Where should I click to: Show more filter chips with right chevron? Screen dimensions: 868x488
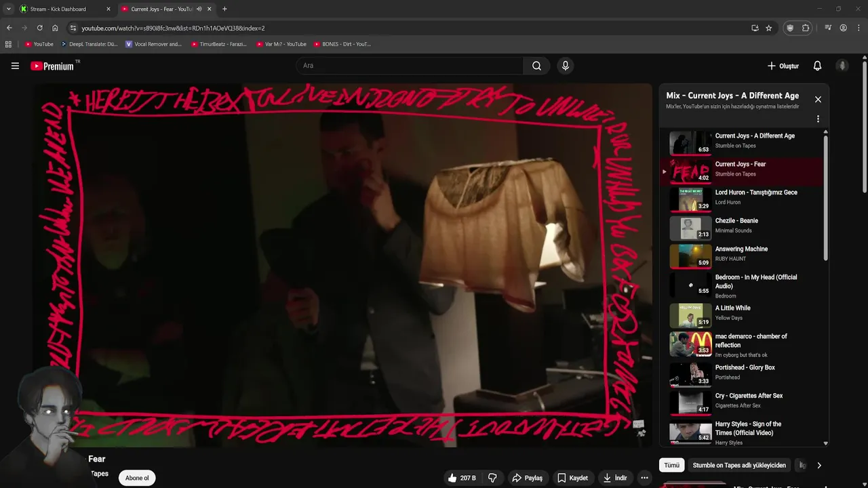click(818, 466)
